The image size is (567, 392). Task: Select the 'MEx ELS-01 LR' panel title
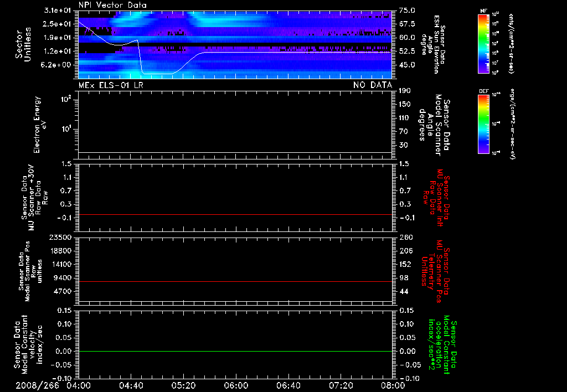coord(111,85)
